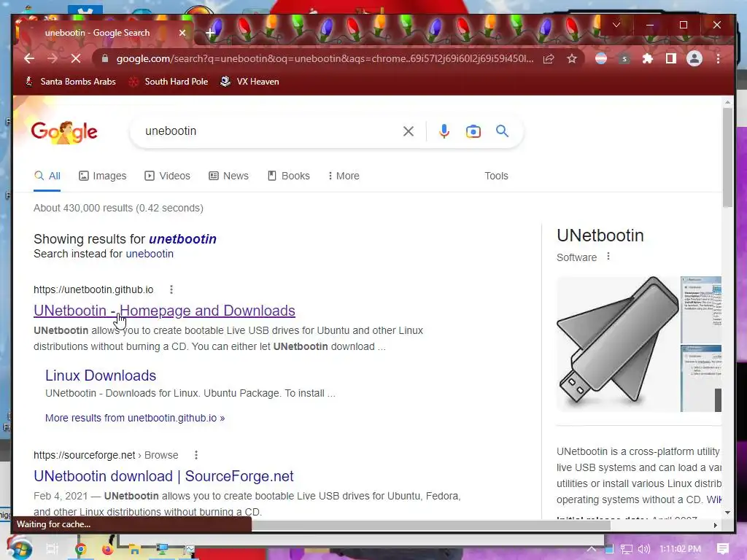The width and height of the screenshot is (747, 560).
Task: Launch Firefox from the taskbar
Action: pyautogui.click(x=108, y=549)
